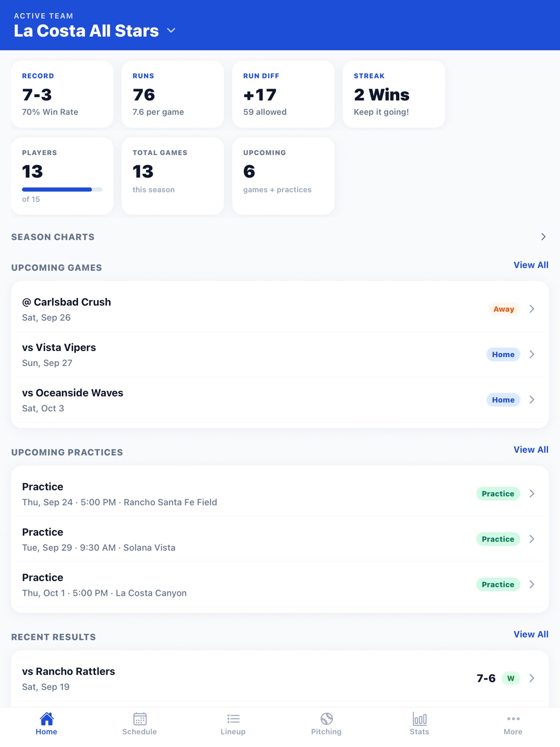Image resolution: width=560 pixels, height=747 pixels.
Task: Open the Run Diff +17 card
Action: click(x=283, y=94)
